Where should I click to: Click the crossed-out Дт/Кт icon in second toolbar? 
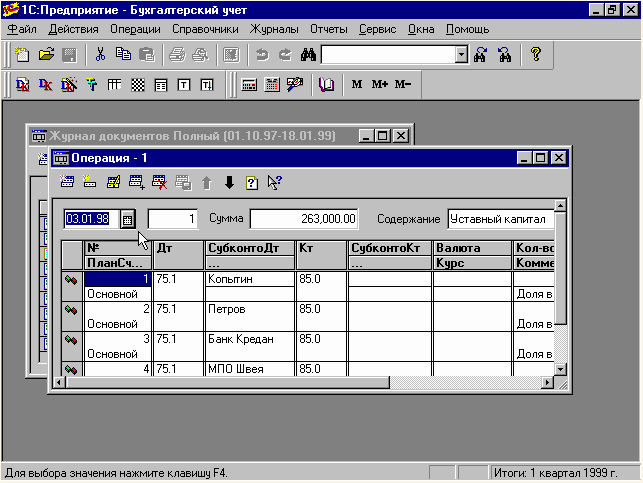(69, 85)
